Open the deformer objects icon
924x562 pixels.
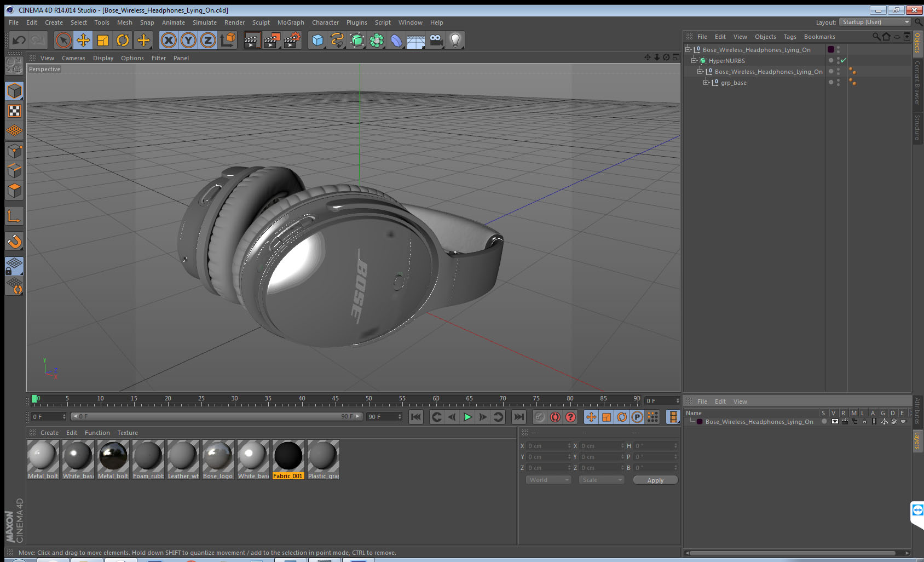pyautogui.click(x=396, y=40)
